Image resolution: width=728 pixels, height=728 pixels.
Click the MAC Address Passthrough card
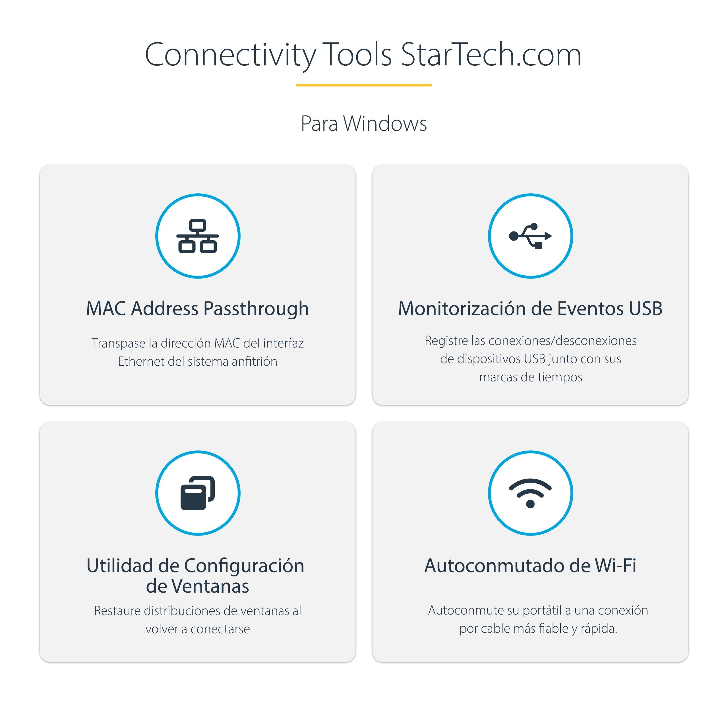pos(197,284)
